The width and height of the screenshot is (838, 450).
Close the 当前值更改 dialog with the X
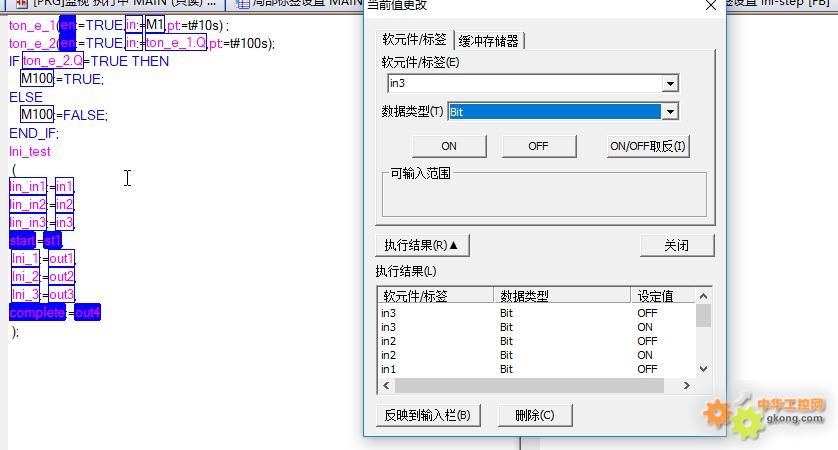(711, 5)
